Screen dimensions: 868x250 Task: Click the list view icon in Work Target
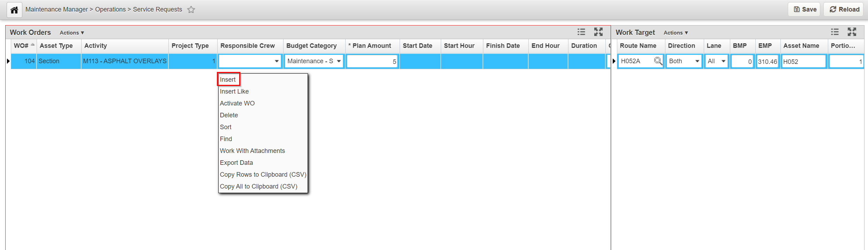point(835,32)
